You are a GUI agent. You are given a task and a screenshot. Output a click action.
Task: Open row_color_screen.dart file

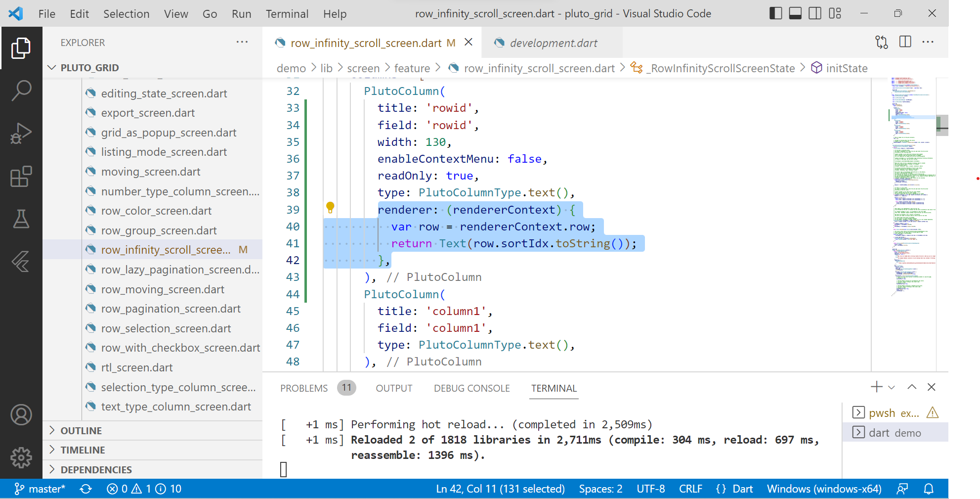(156, 211)
